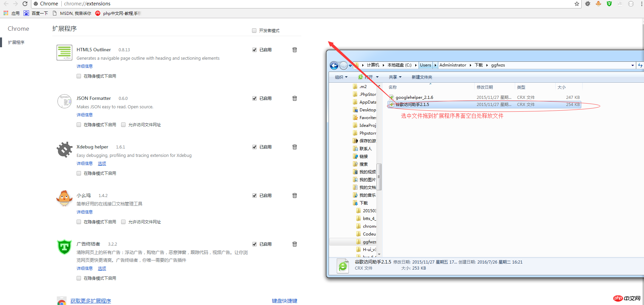The image size is (644, 305).
Task: Click the JSON Formatter extension logo
Action: coord(64,101)
